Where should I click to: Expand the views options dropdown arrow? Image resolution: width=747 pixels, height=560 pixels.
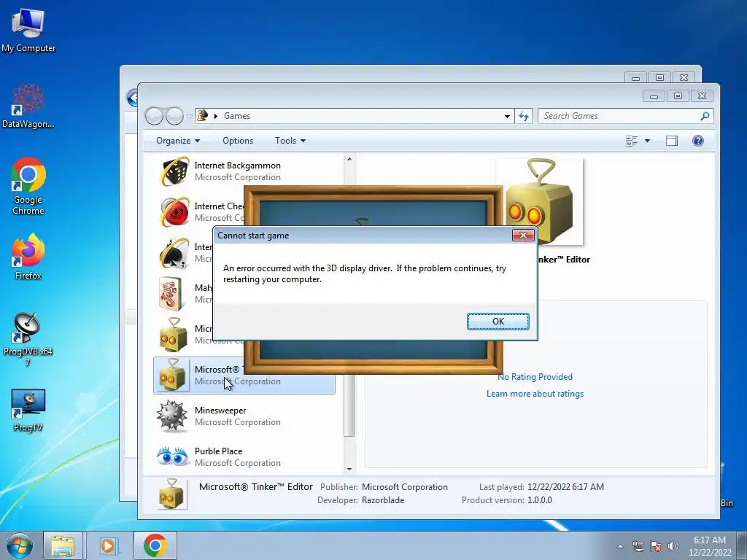pos(647,141)
